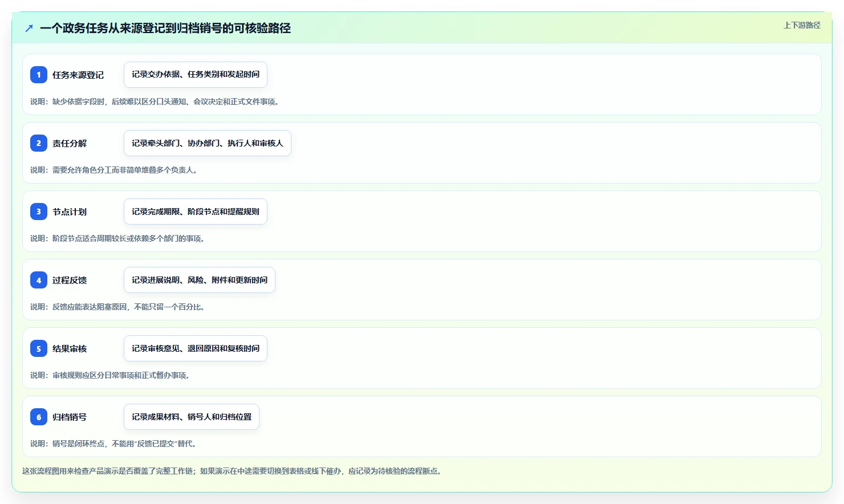Click the note 反馈应能表达阻塞原因

click(x=117, y=307)
